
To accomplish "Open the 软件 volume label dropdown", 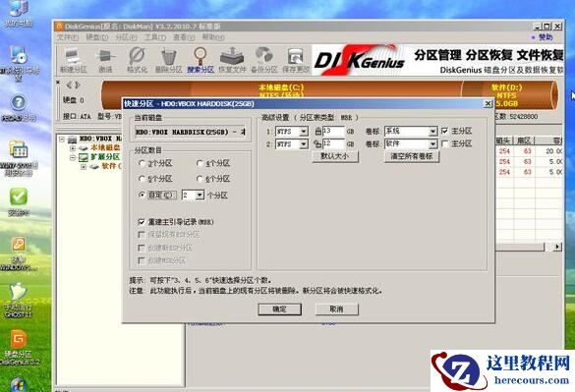I will coord(432,144).
